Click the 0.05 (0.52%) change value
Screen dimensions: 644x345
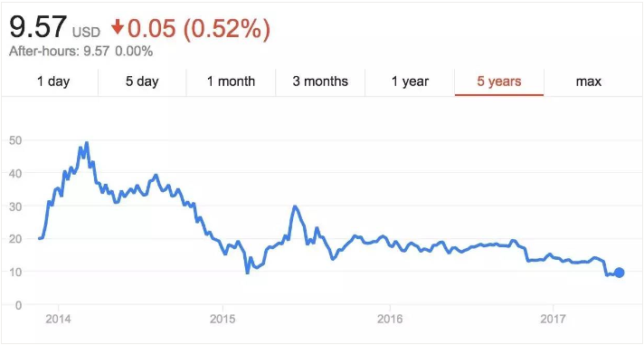[199, 28]
